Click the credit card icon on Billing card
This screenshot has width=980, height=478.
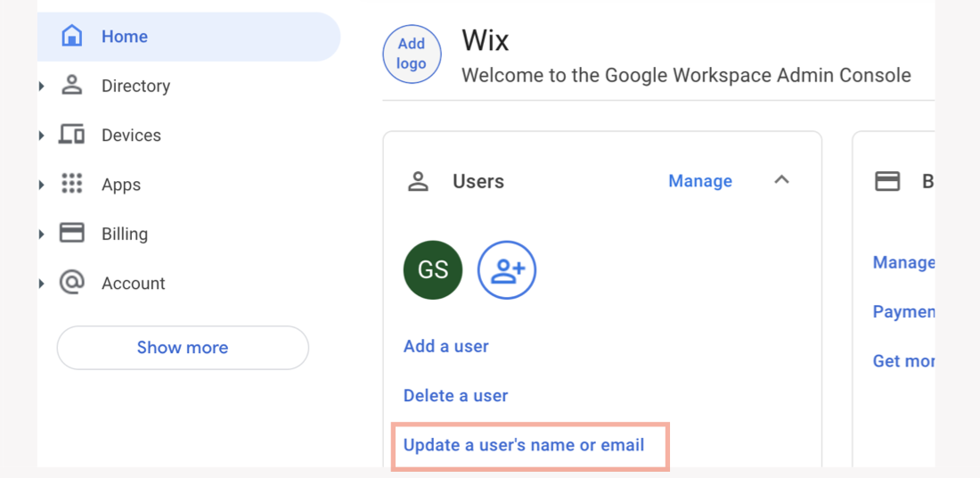click(x=886, y=181)
